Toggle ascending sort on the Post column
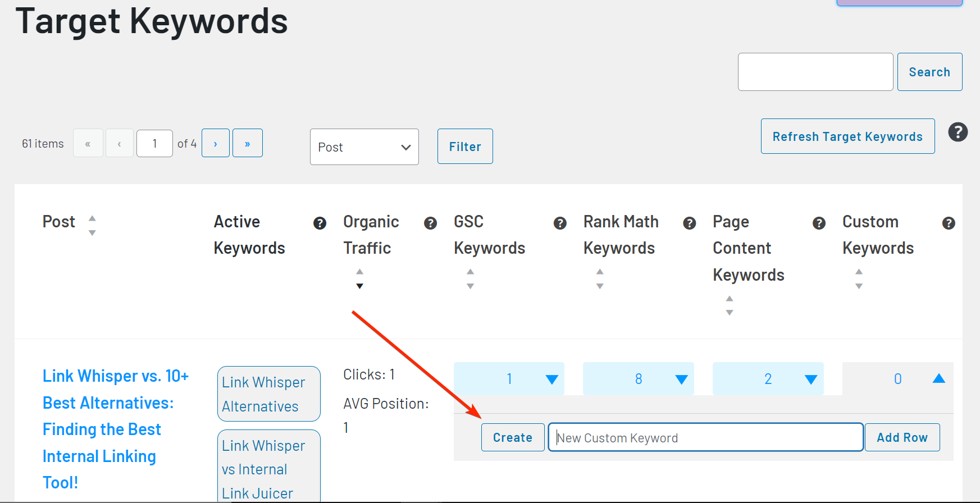The width and height of the screenshot is (980, 503). [92, 218]
